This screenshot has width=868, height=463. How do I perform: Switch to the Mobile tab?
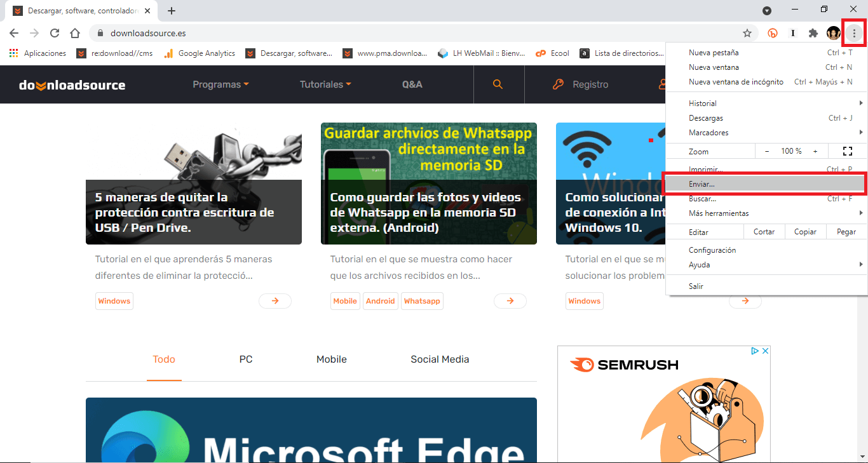click(x=332, y=359)
